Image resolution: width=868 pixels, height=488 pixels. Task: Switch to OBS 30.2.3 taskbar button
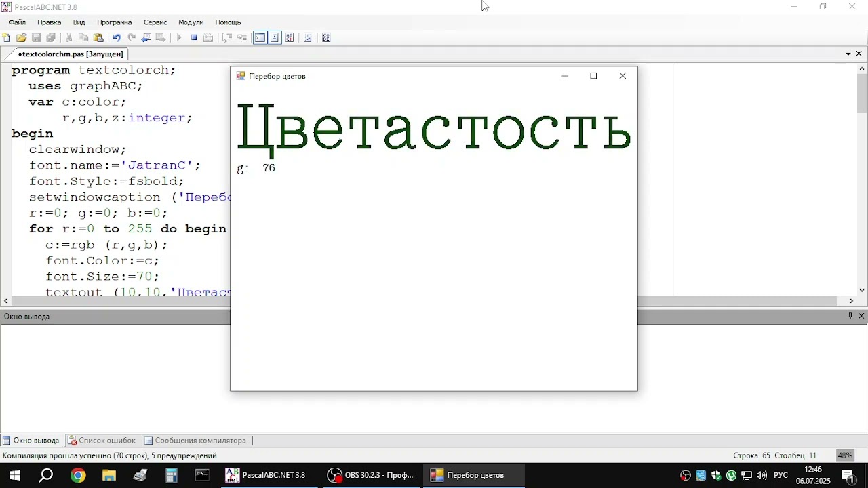coord(372,475)
